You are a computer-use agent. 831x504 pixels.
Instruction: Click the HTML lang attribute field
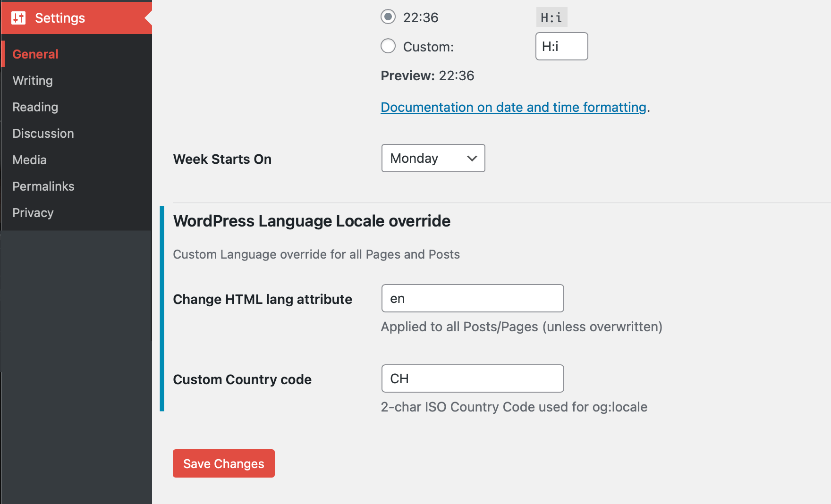pyautogui.click(x=472, y=298)
